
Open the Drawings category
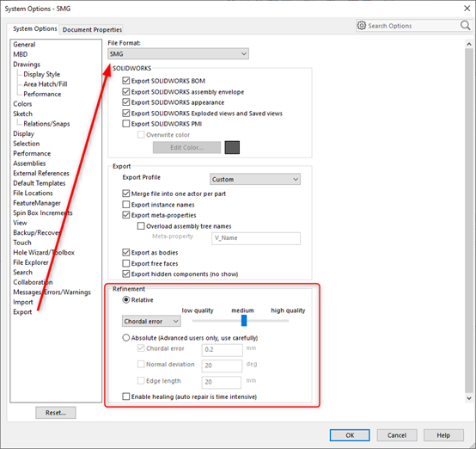click(27, 65)
